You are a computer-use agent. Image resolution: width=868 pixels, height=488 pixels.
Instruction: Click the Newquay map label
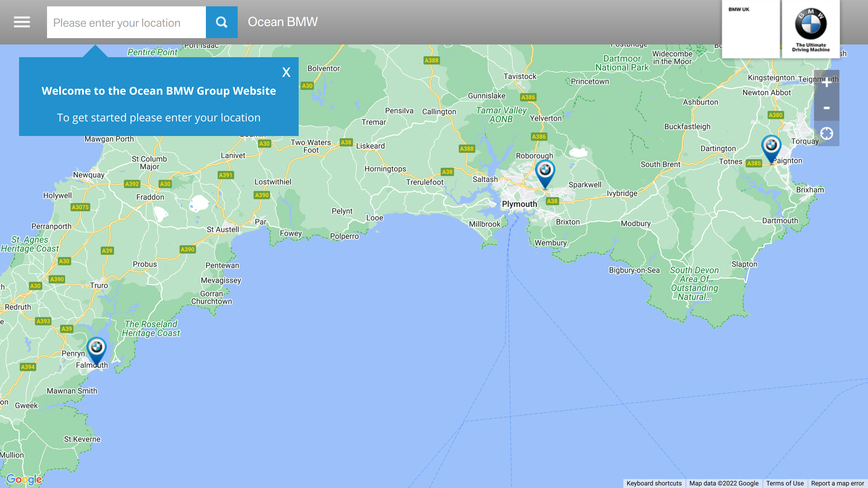click(89, 175)
